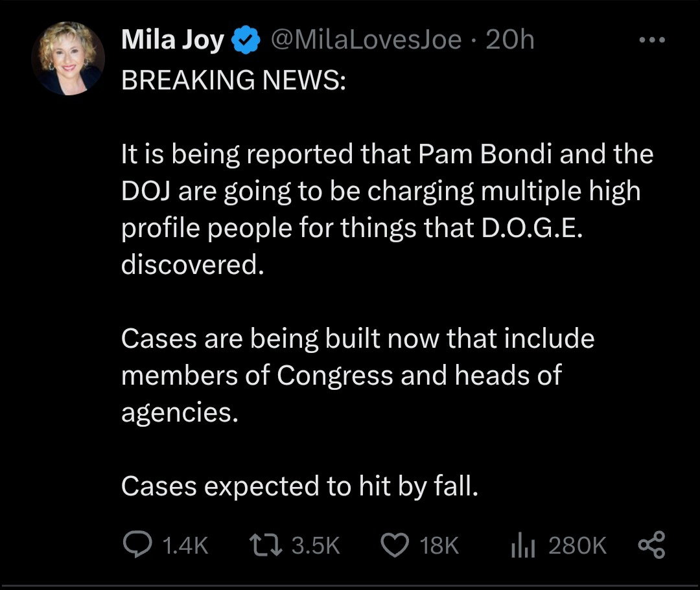
Task: Click the 1.4K reply count
Action: coord(185,546)
